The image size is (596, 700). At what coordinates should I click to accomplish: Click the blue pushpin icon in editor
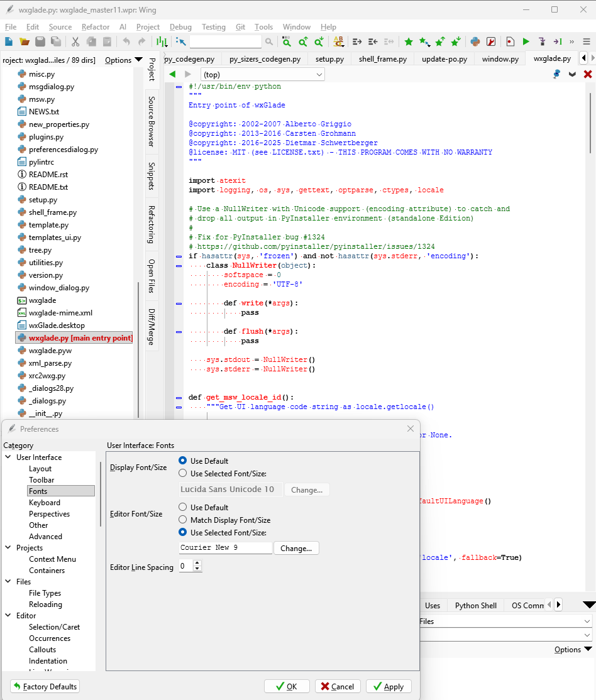pyautogui.click(x=556, y=74)
